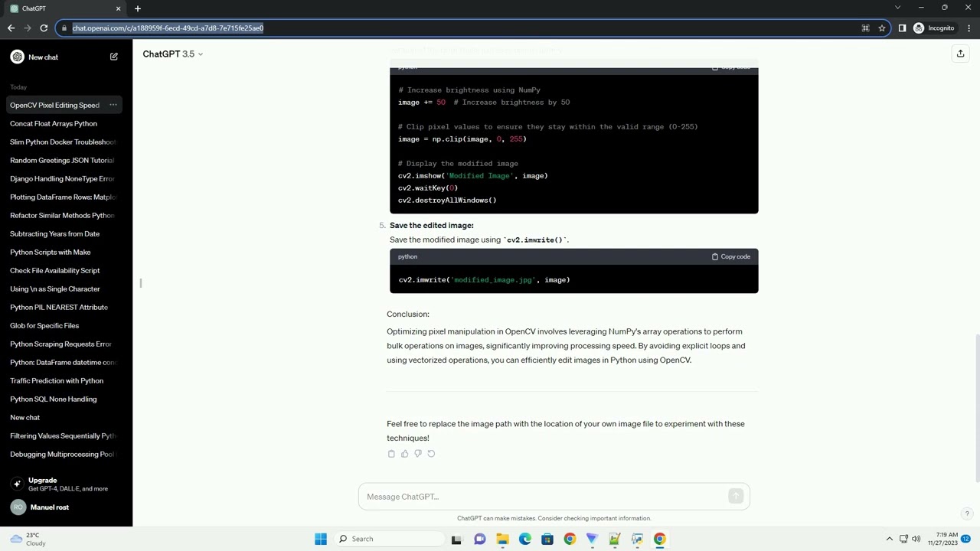The width and height of the screenshot is (980, 551).
Task: Close the ChatGPT browser tab
Action: tap(118, 8)
